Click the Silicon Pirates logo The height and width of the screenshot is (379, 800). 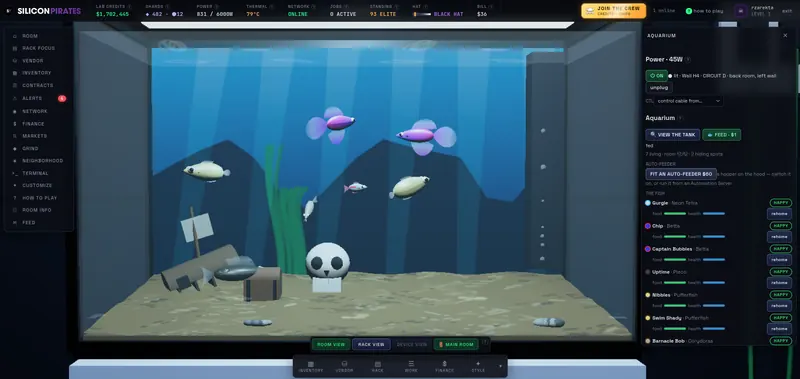pos(44,11)
